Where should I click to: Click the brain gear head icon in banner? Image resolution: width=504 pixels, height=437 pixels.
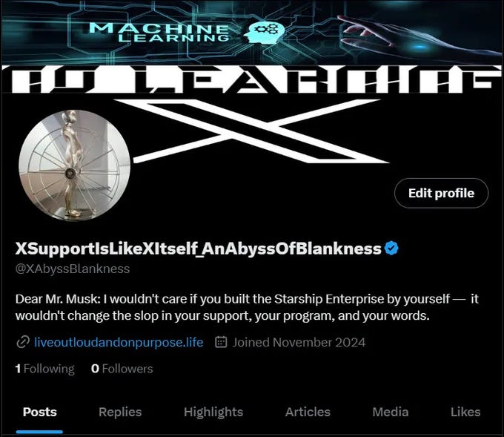point(264,32)
